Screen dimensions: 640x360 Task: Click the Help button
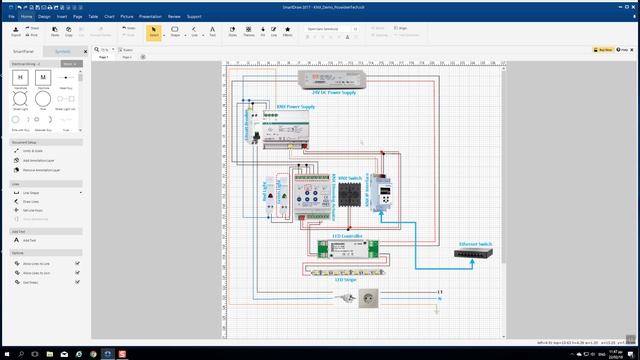pos(622,50)
